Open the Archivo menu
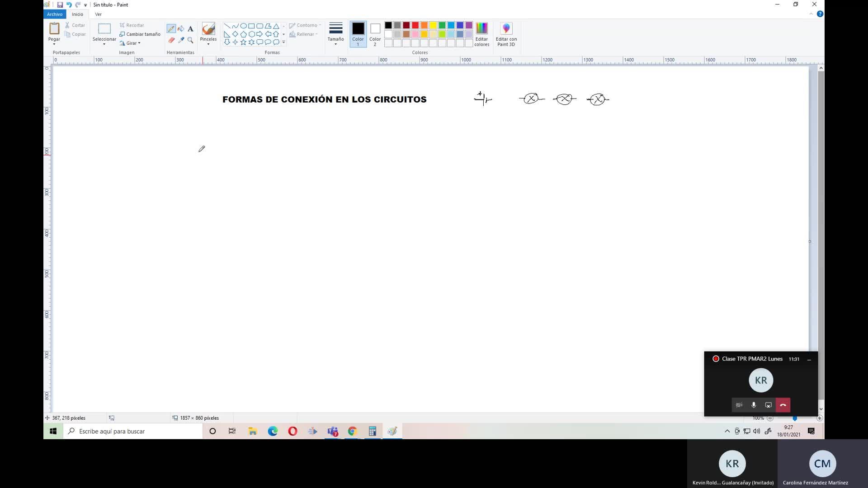 (x=54, y=14)
